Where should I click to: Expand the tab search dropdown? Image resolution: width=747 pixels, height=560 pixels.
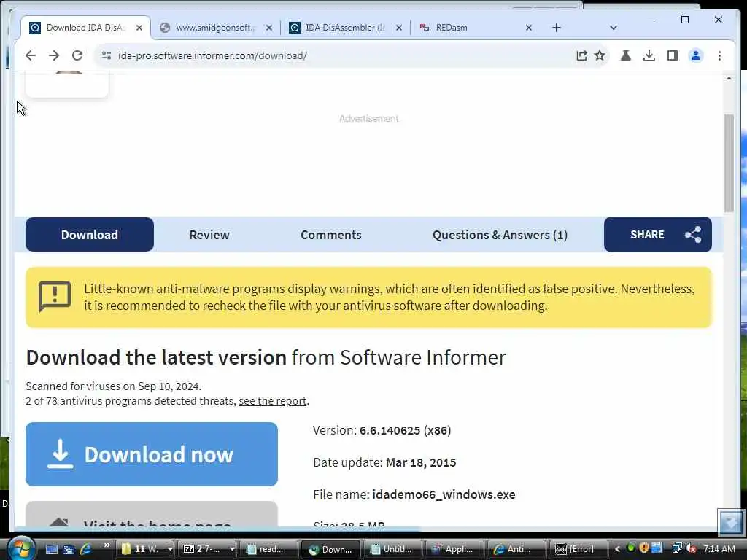click(x=613, y=28)
